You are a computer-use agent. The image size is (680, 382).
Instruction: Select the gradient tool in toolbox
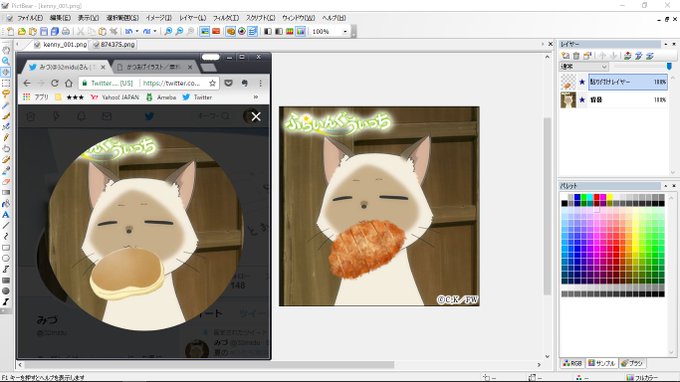(6, 193)
